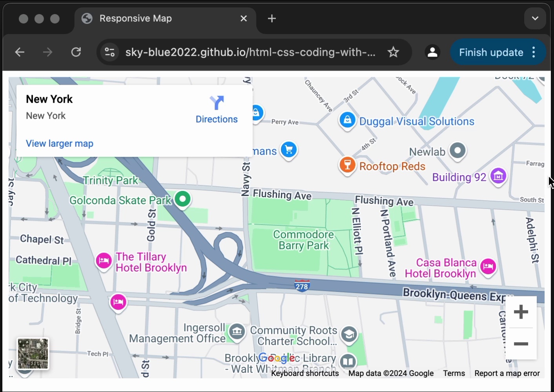Viewport: 554px width, 392px height.
Task: Click the browser forward arrow
Action: pyautogui.click(x=48, y=52)
